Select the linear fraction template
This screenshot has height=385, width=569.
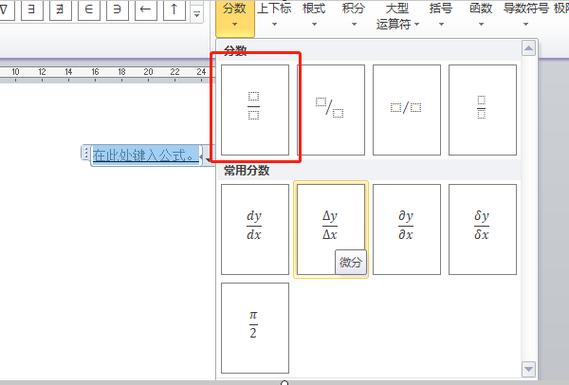coord(407,110)
